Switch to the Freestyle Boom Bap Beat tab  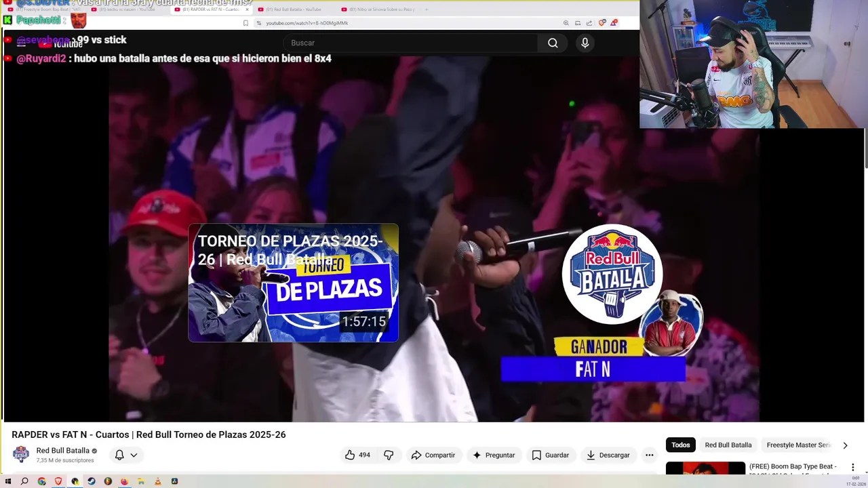44,9
